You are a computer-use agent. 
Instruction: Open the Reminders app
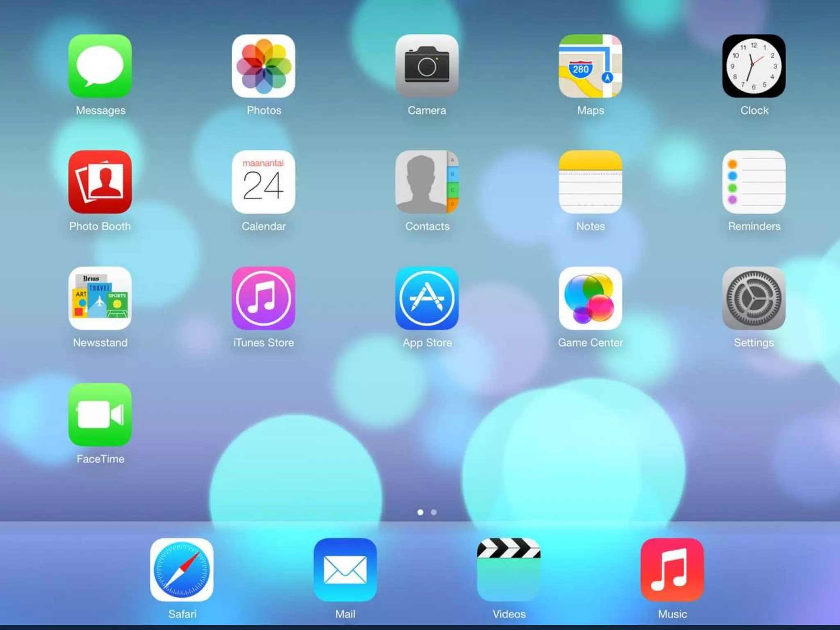point(753,182)
